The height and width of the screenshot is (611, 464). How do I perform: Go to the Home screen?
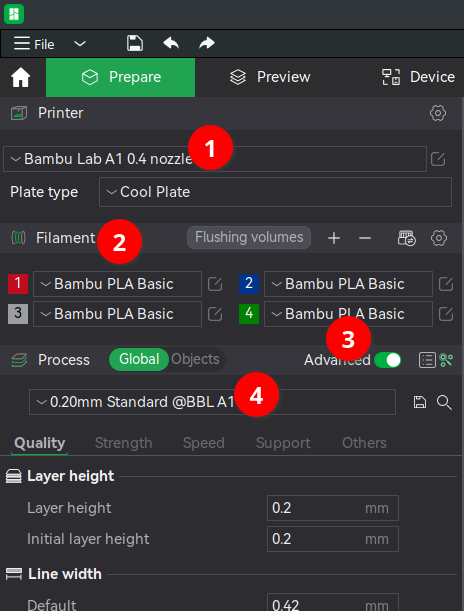click(21, 77)
